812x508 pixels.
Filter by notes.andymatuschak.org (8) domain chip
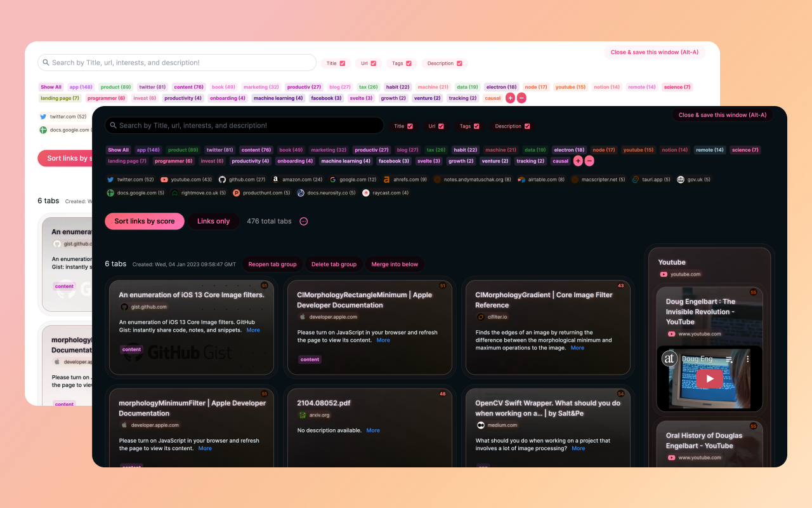(472, 180)
